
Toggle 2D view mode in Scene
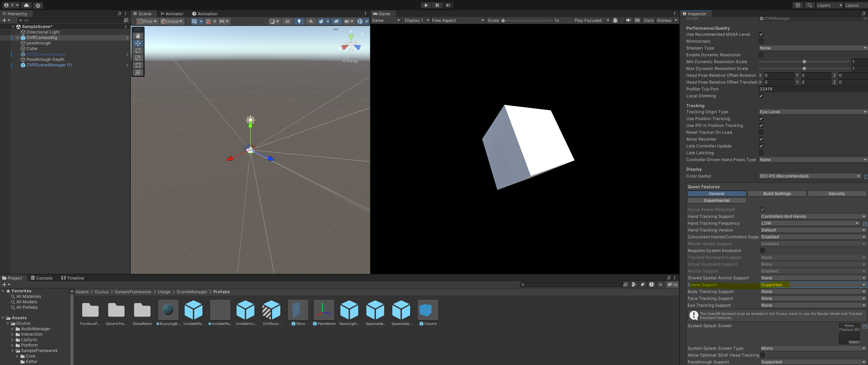pos(287,21)
